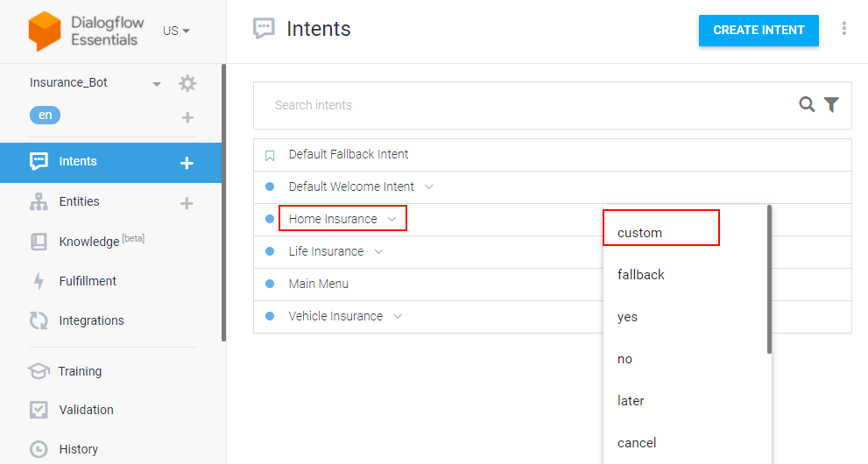Image resolution: width=868 pixels, height=464 pixels.
Task: Open agent settings gear icon
Action: click(x=187, y=83)
